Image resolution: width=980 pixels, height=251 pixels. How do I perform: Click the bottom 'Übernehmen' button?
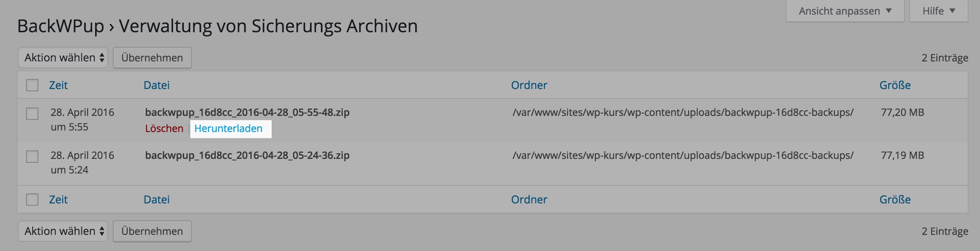[152, 231]
